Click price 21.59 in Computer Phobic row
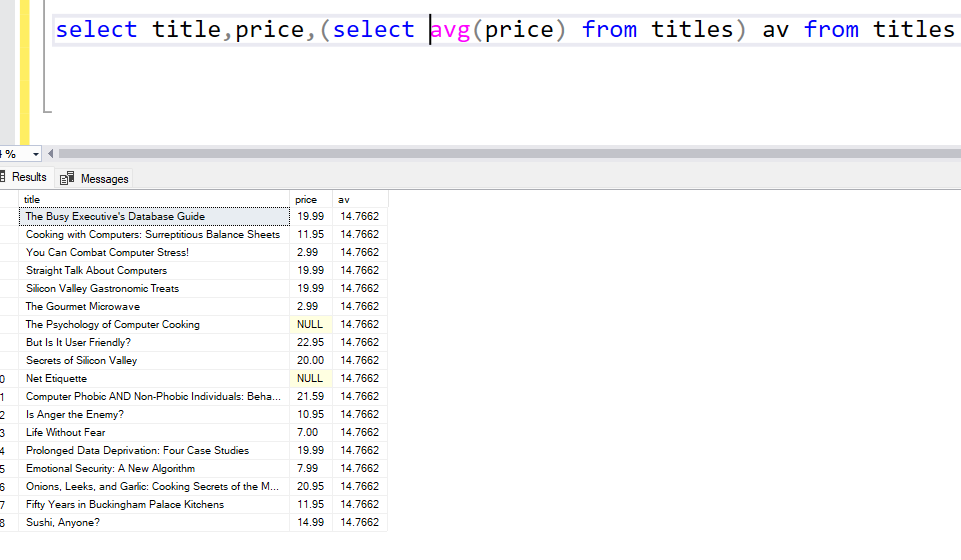The height and width of the screenshot is (560, 961). click(311, 396)
